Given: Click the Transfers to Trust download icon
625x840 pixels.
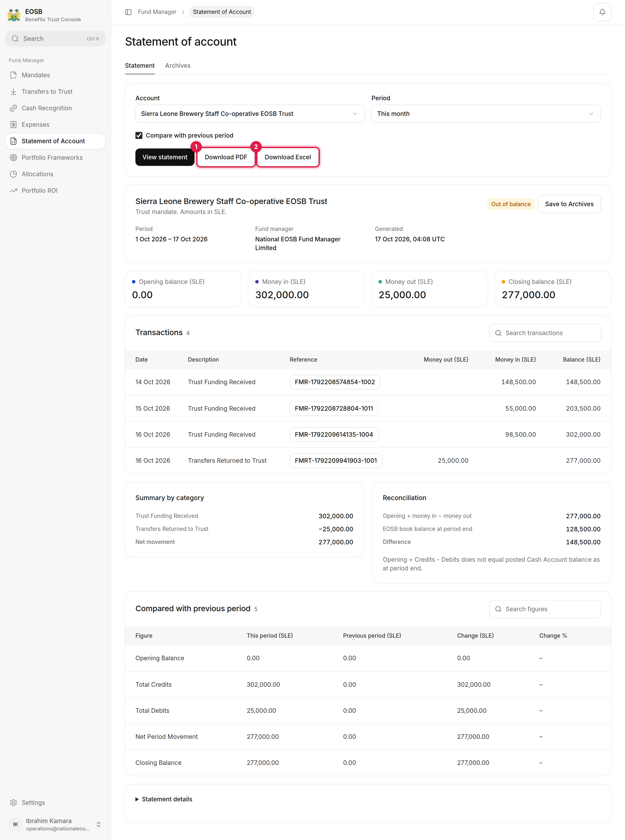Looking at the screenshot, I should pyautogui.click(x=14, y=92).
